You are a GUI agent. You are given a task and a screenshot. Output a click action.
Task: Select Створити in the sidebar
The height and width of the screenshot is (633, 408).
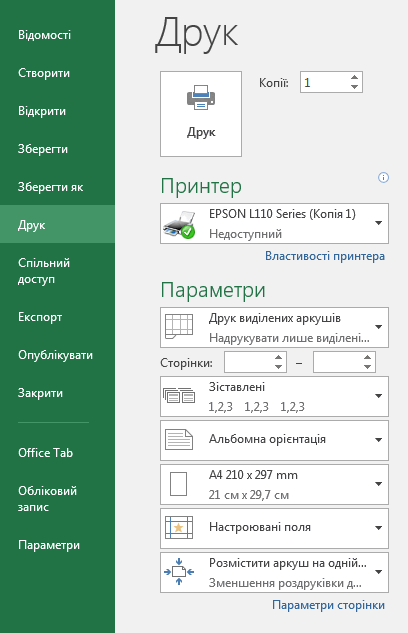pyautogui.click(x=57, y=73)
